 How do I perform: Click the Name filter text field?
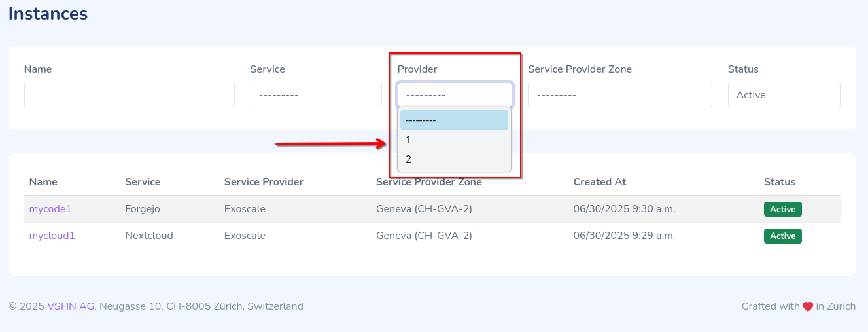pyautogui.click(x=129, y=95)
